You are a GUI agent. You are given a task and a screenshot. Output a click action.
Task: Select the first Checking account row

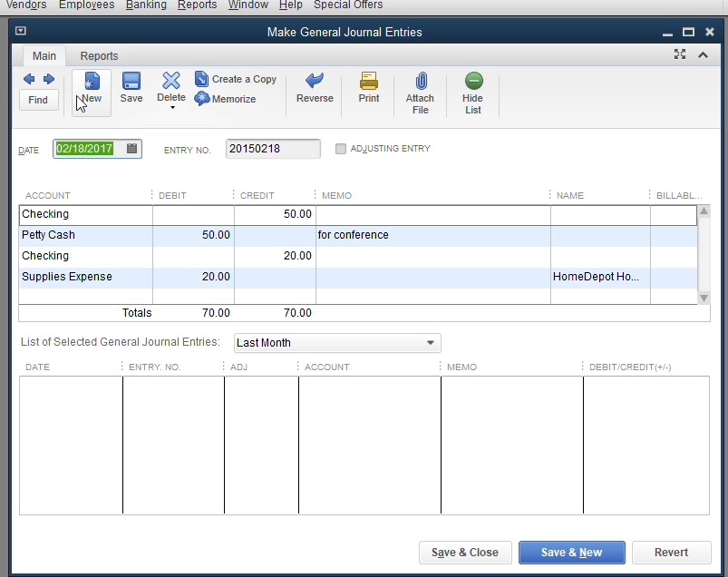pyautogui.click(x=358, y=214)
